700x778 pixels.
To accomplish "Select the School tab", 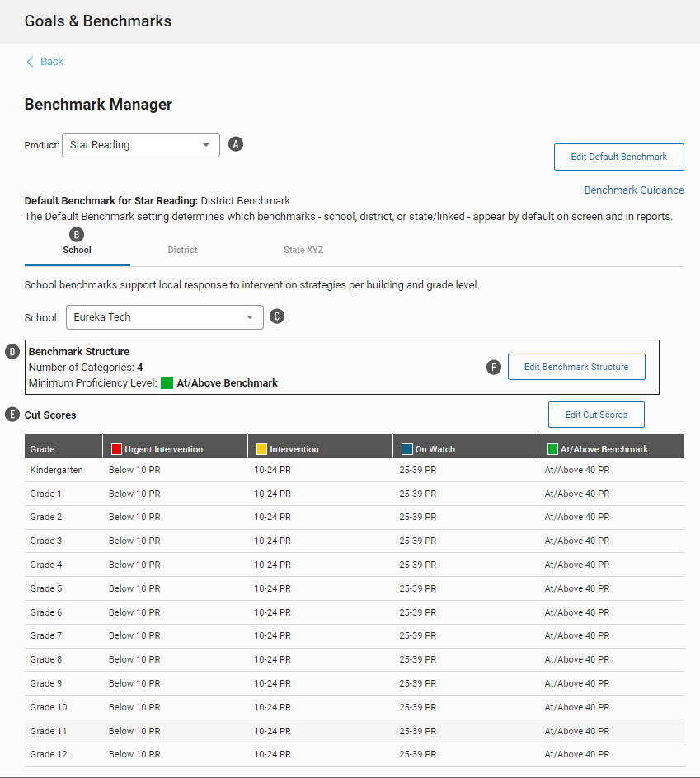I will tap(78, 251).
